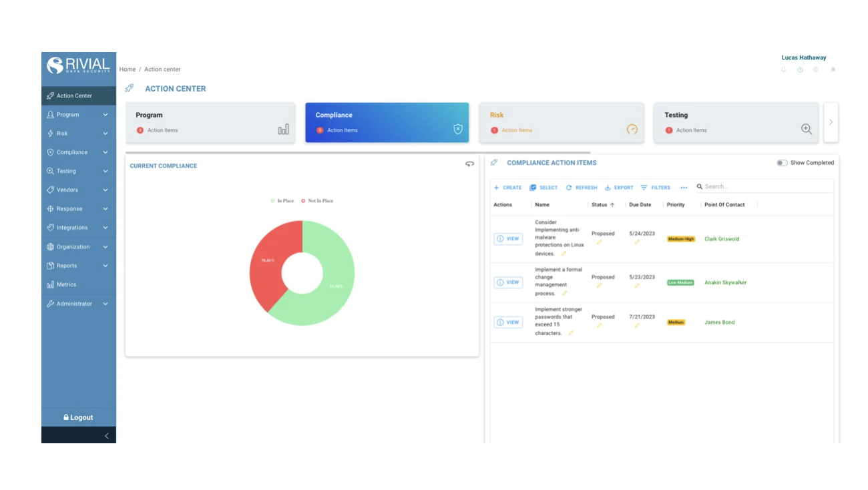Click the Refresh icon in the toolbar
The image size is (868, 490).
click(x=569, y=188)
